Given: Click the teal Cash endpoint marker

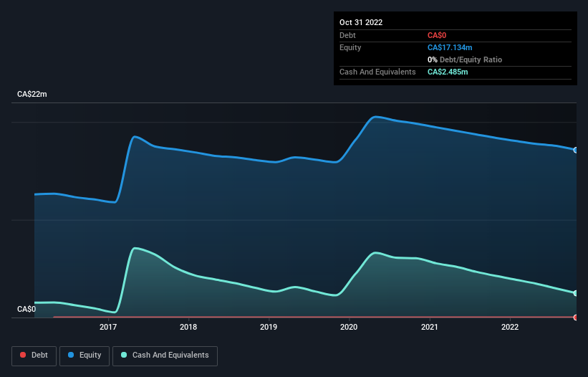Looking at the screenshot, I should [576, 293].
